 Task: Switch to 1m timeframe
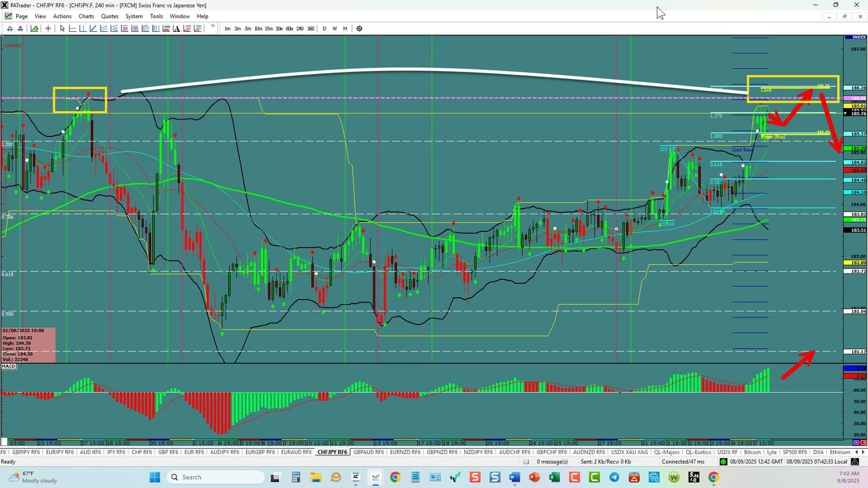227,28
